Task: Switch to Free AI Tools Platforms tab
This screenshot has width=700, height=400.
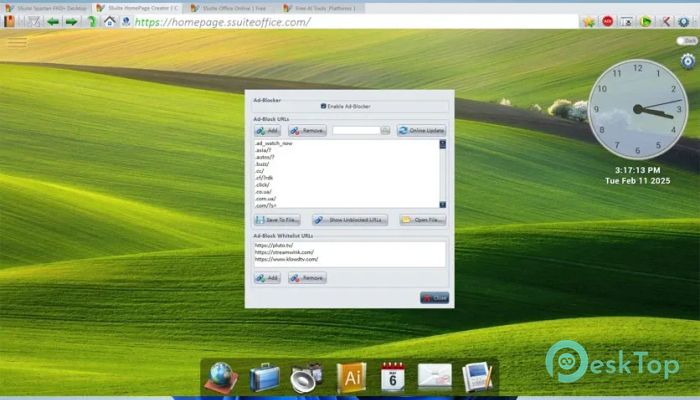Action: coord(321,8)
